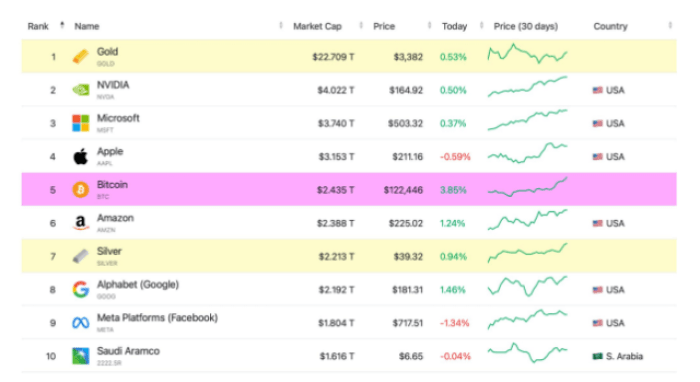
Task: Click the Microsoft logo icon
Action: 81,123
